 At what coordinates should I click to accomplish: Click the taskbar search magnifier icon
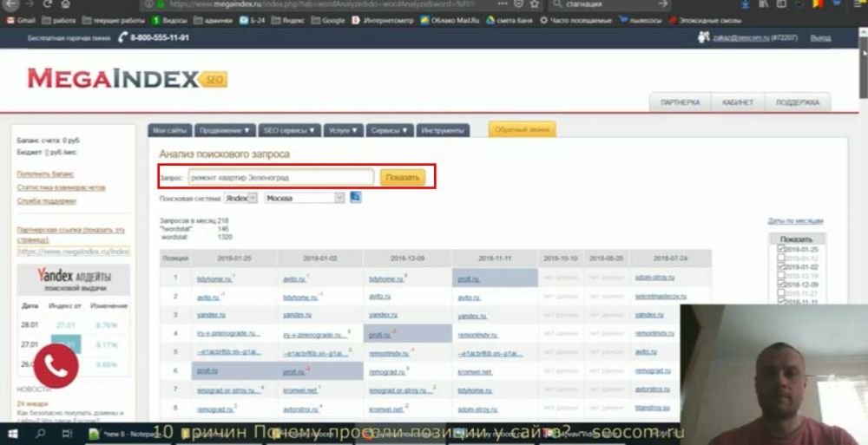[x=41, y=431]
